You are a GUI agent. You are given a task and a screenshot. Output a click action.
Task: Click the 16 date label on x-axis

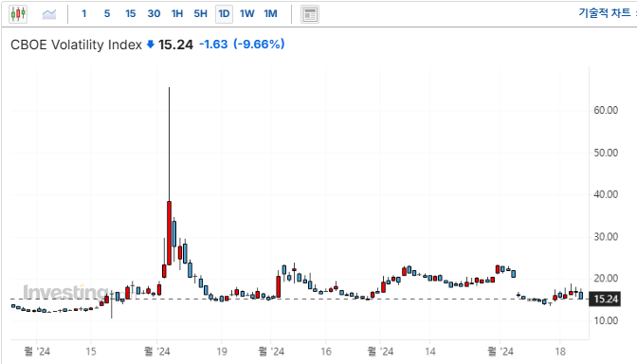tap(326, 352)
